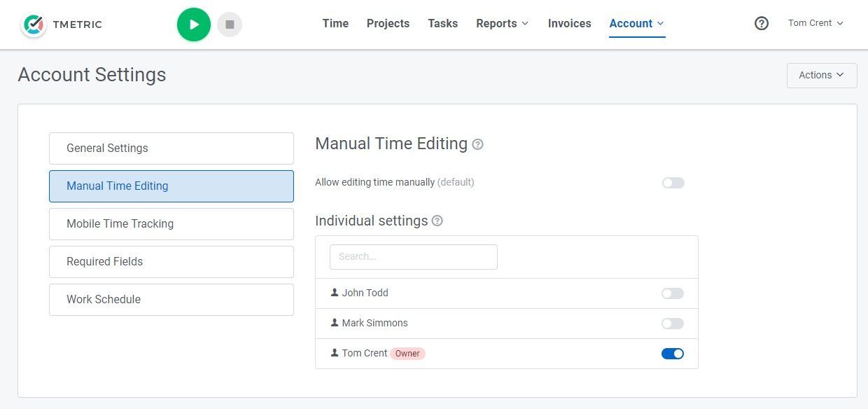Expand the Account dropdown menu
The image size is (868, 409).
click(x=637, y=23)
